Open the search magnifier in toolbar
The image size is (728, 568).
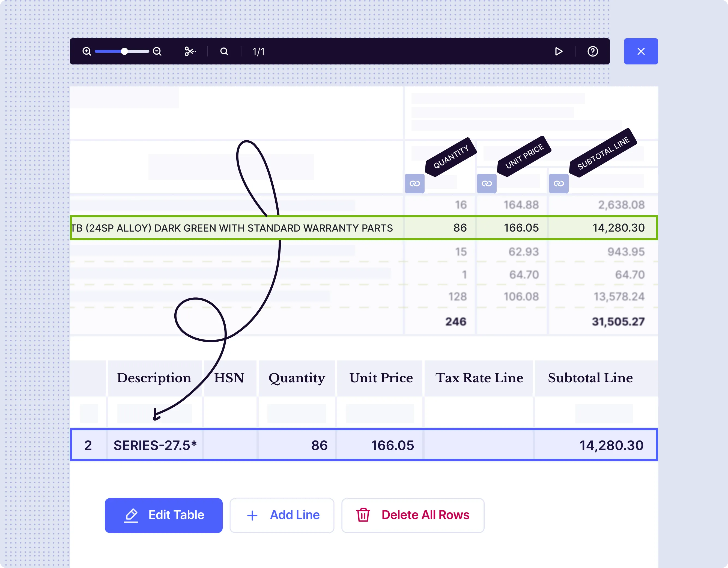224,51
